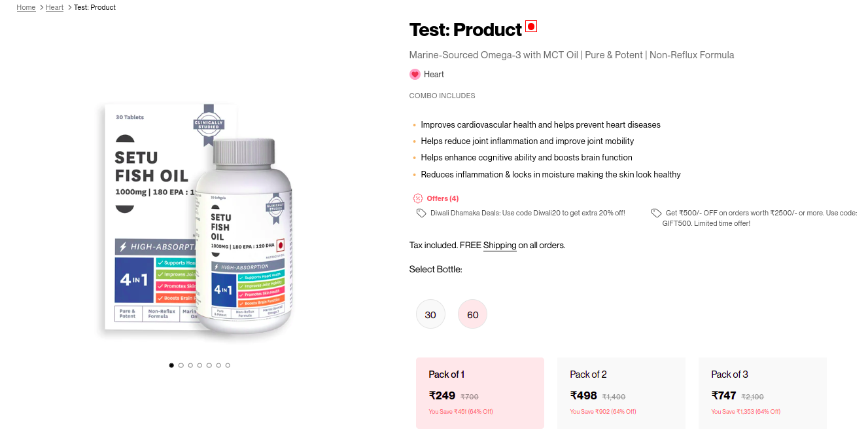
Task: Click the Diwali Dhamaka deal tag icon
Action: (x=421, y=213)
